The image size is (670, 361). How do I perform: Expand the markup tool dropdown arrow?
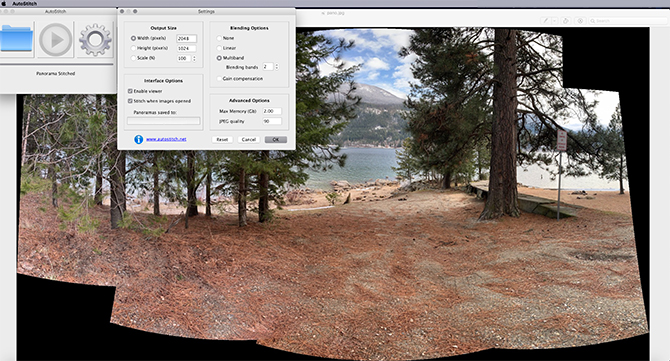554,21
